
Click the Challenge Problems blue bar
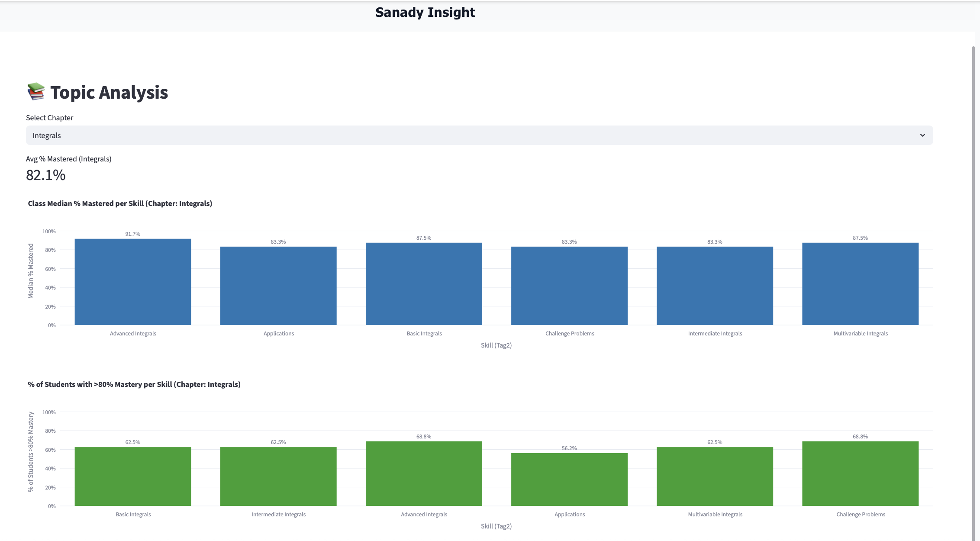click(x=569, y=286)
